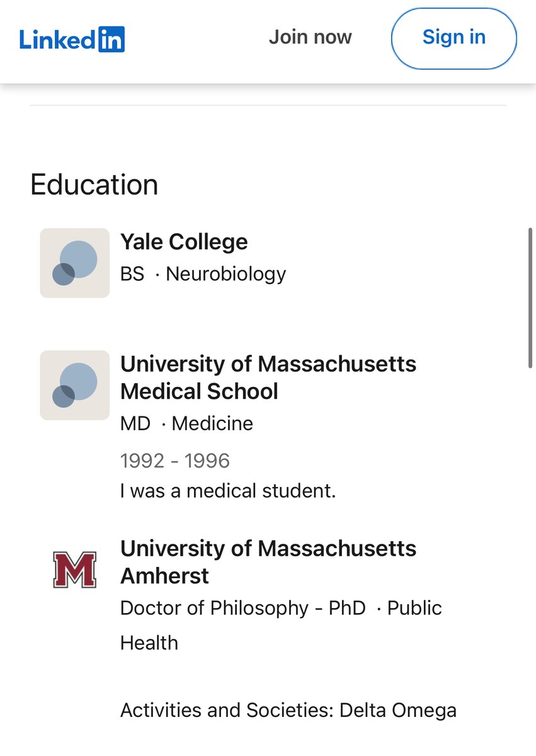Click the Neurobiology field of study text
This screenshot has height=756, width=536.
pyautogui.click(x=225, y=274)
